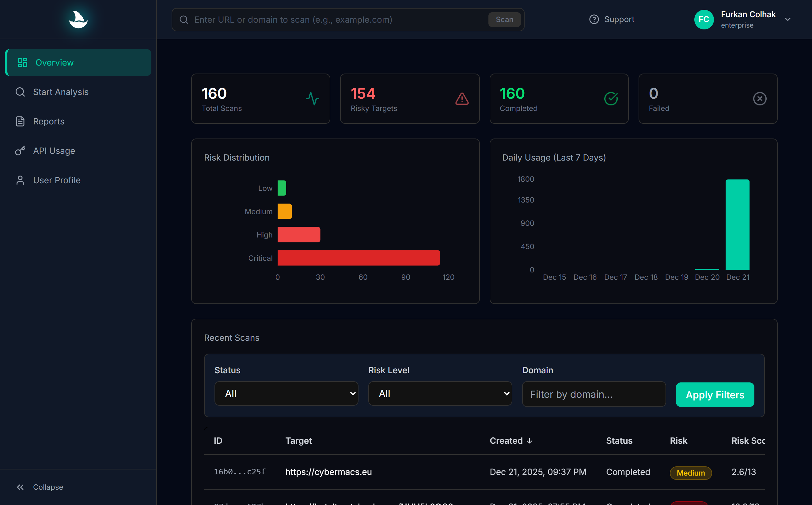Select Overview in the sidebar
The width and height of the screenshot is (812, 505).
(x=55, y=63)
